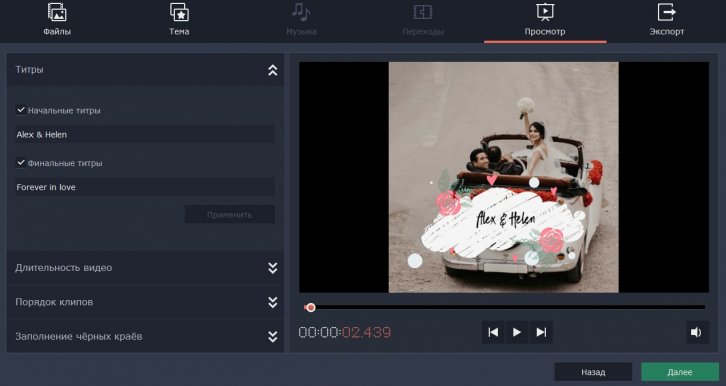Click the video preview frame
This screenshot has height=386, width=726.
pos(504,177)
